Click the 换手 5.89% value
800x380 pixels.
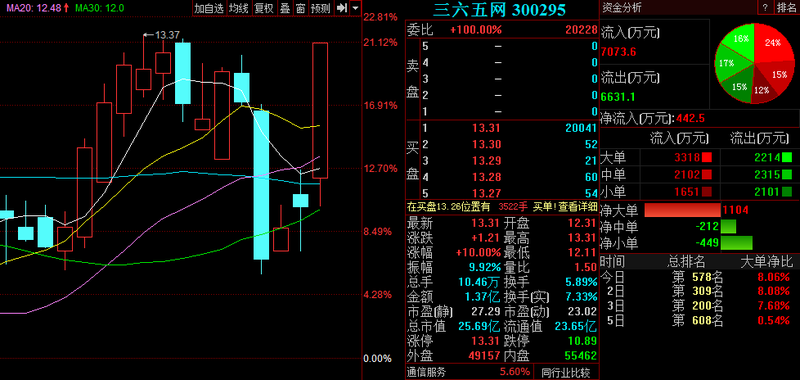tap(581, 282)
